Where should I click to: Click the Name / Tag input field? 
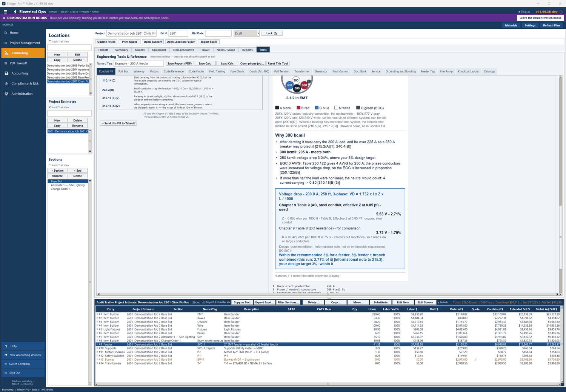click(x=139, y=63)
